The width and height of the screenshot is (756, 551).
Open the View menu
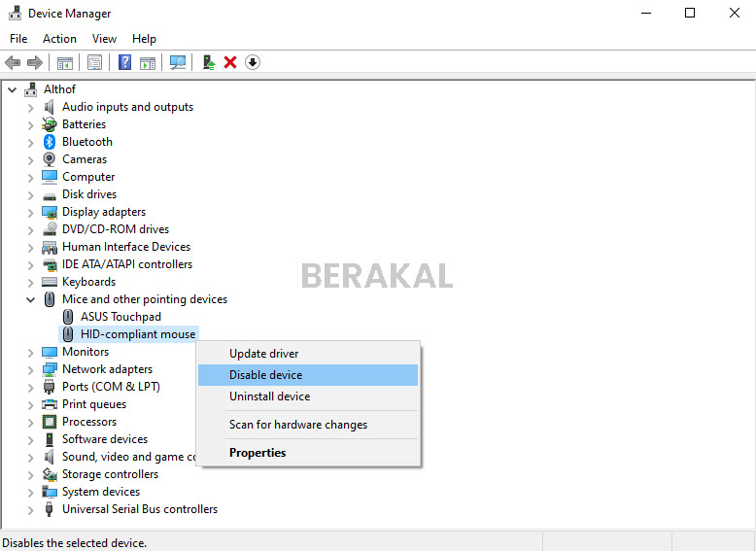[x=104, y=39]
